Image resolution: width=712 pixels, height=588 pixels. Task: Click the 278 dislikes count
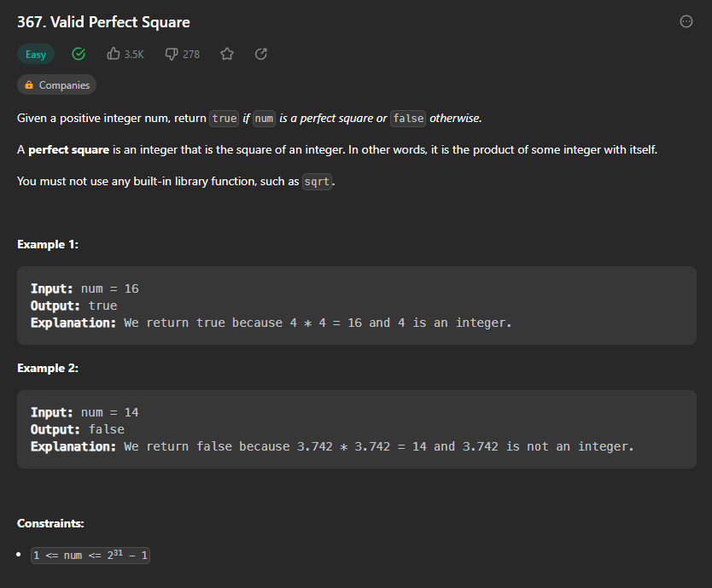click(x=191, y=55)
